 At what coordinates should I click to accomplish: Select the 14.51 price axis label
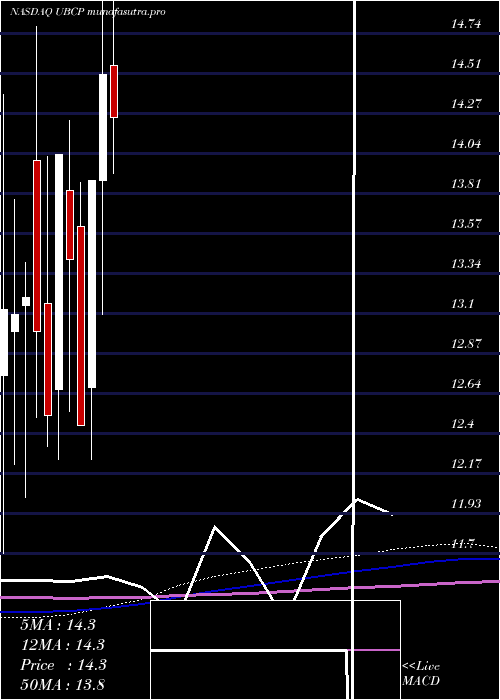pyautogui.click(x=466, y=64)
